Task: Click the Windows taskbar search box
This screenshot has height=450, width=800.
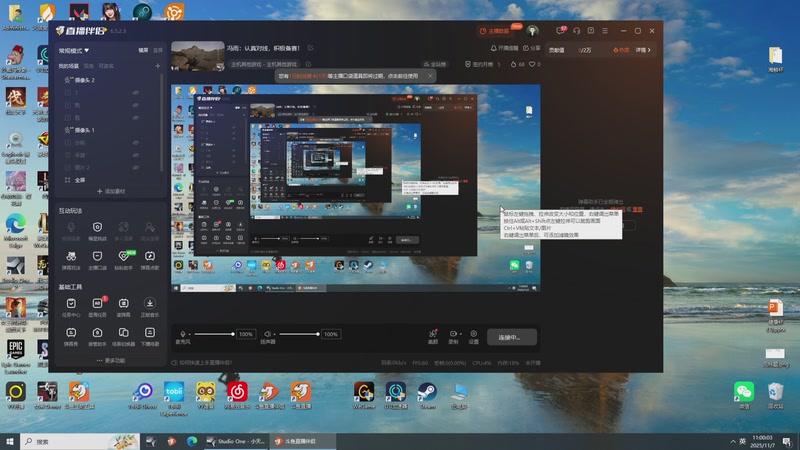Action: pyautogui.click(x=80, y=441)
